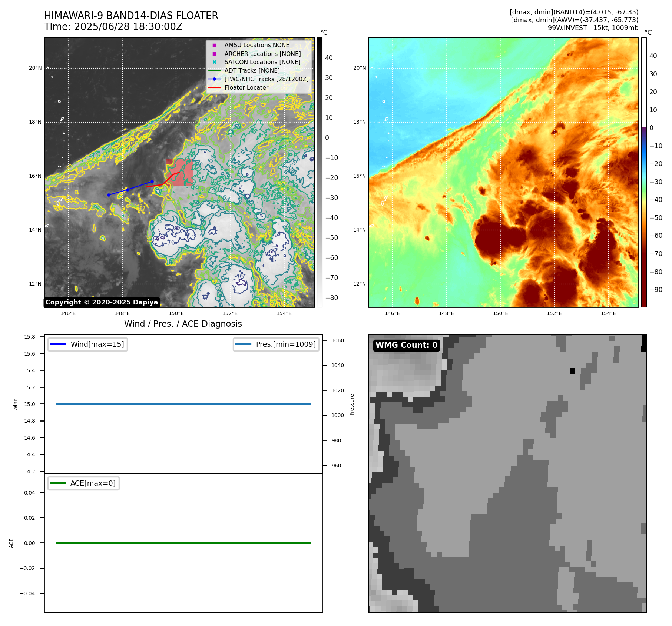This screenshot has height=626, width=672.
Task: Click the −0.04 ACE tick value
Action: tap(27, 593)
